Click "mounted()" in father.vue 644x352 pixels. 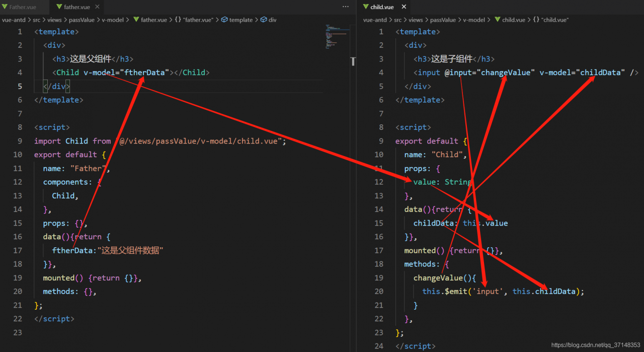click(63, 278)
